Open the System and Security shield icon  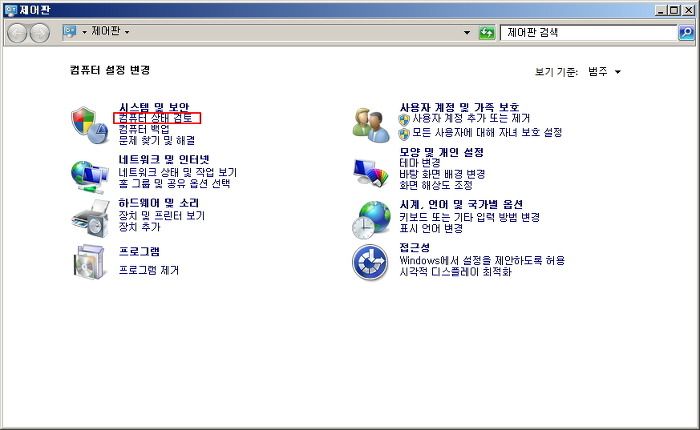90,125
